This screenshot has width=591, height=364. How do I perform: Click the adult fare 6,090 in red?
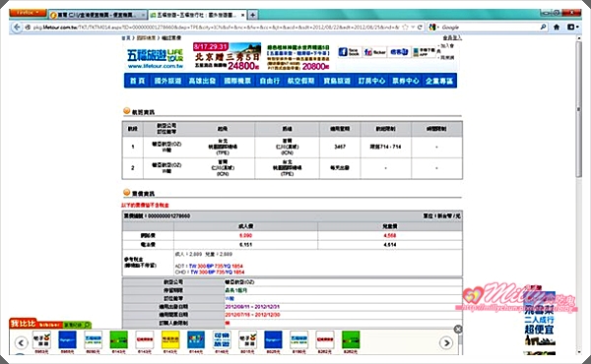(x=245, y=236)
